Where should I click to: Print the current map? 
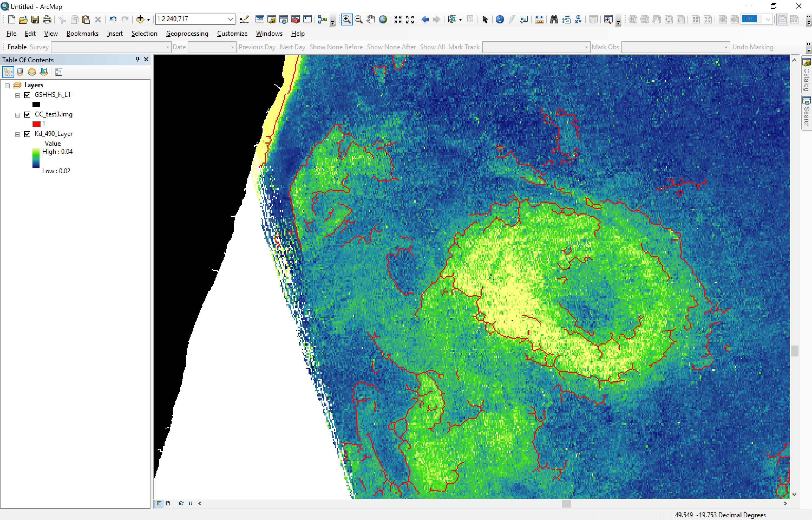tap(47, 19)
